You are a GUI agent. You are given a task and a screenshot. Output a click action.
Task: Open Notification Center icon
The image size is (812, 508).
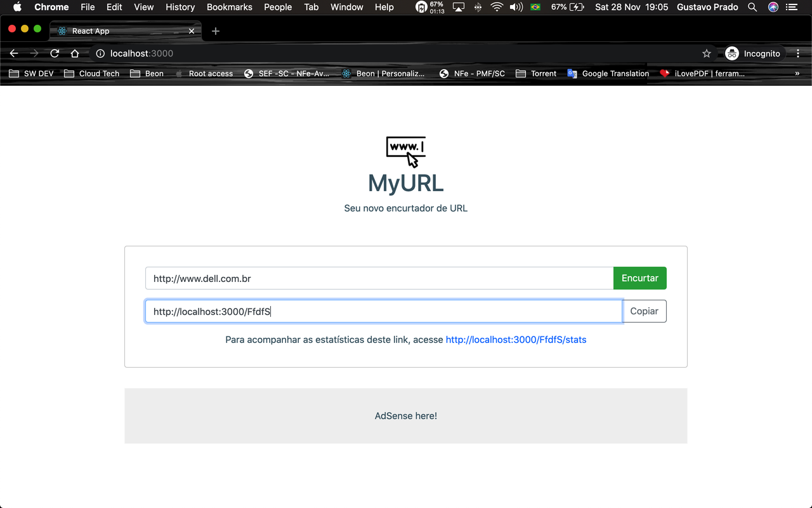tap(792, 7)
